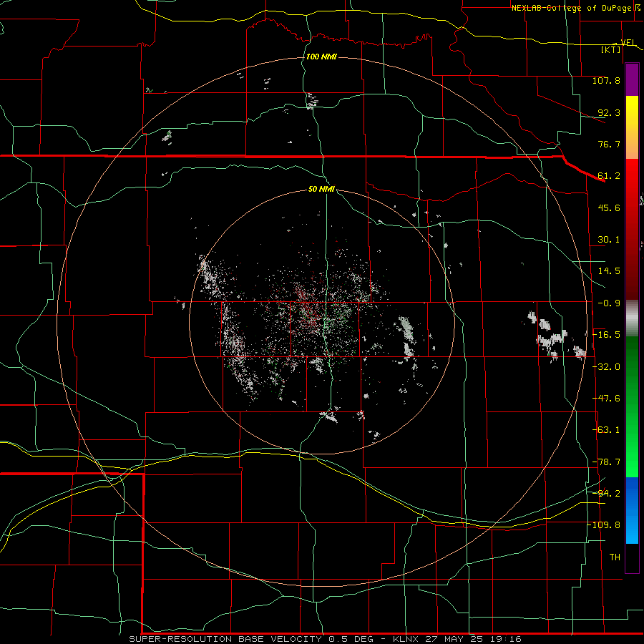The width and height of the screenshot is (644, 644).
Task: Click the 61.2 legend value
Action: 609,176
